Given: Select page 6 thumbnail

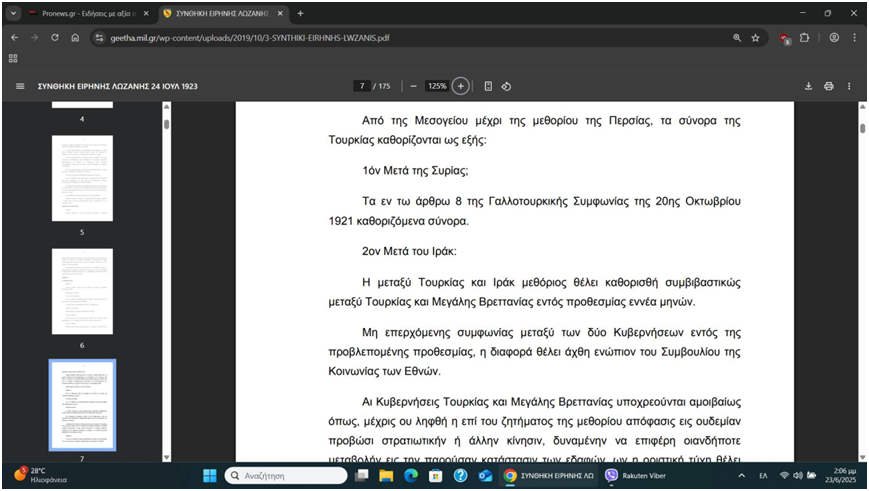Looking at the screenshot, I should click(82, 291).
